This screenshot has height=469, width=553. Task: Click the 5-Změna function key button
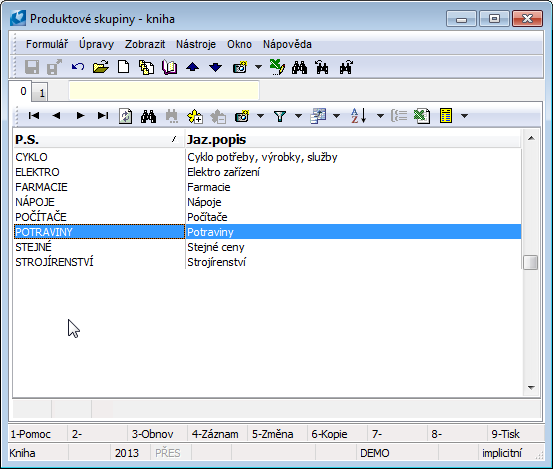277,434
